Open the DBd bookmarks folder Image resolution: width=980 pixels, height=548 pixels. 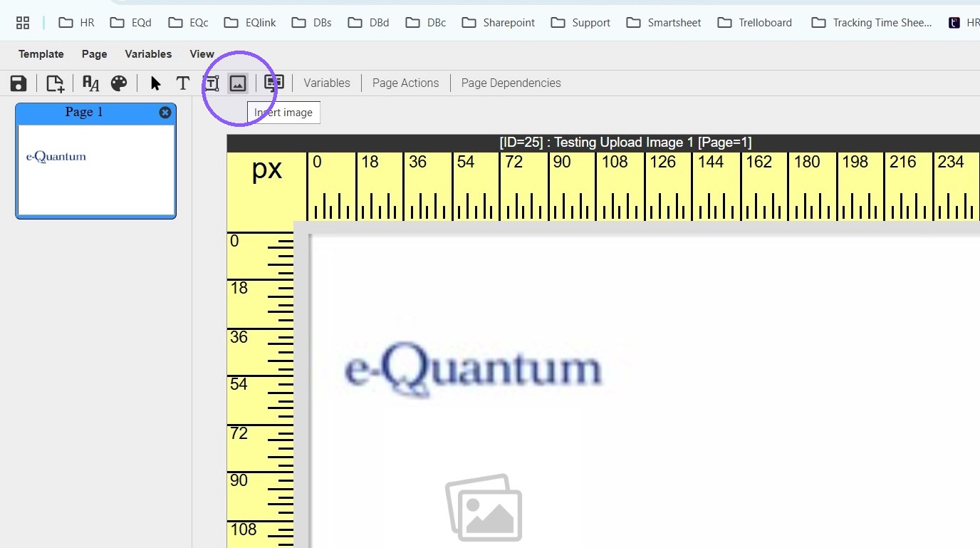pyautogui.click(x=368, y=23)
